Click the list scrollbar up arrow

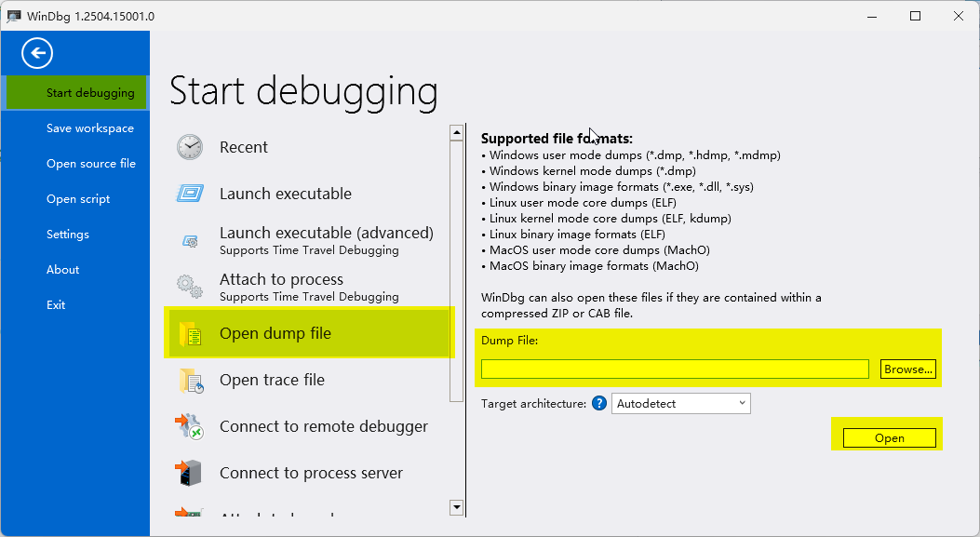pyautogui.click(x=456, y=132)
